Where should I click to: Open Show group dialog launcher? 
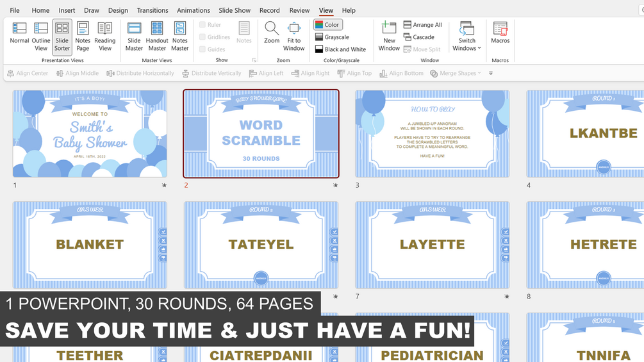(254, 60)
